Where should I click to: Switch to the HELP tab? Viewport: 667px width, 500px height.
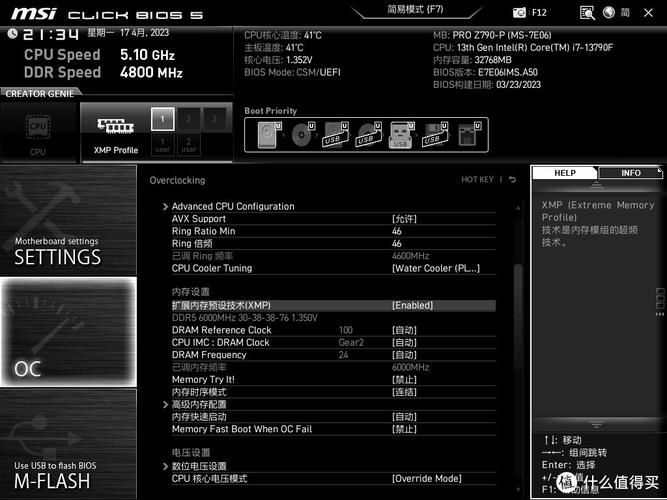(564, 173)
